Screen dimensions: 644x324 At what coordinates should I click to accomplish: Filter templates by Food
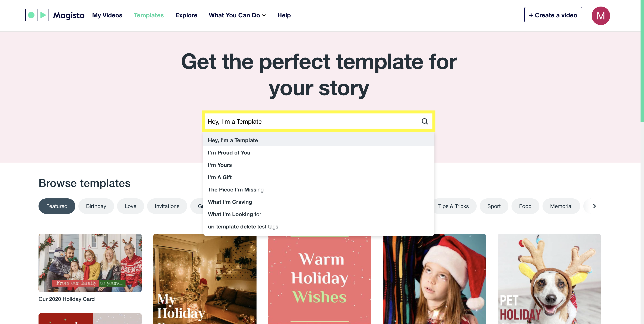(525, 206)
